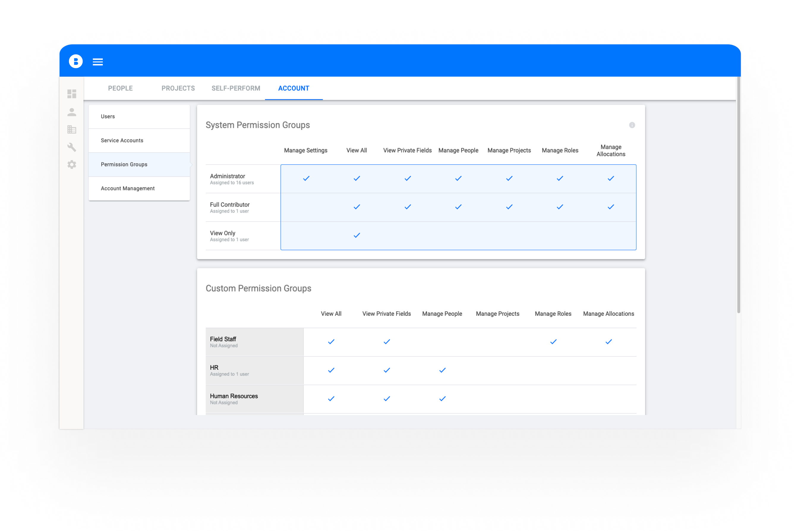Viewport: 812px width, 531px height.
Task: Select the Field Staff permission group row
Action: [x=254, y=342]
